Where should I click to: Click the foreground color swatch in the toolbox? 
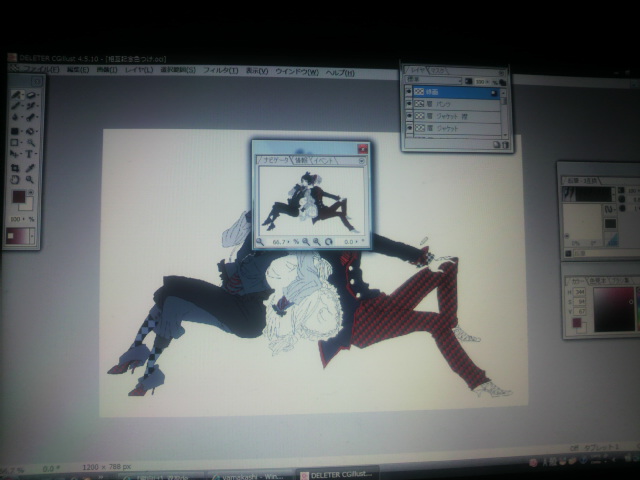(19, 197)
